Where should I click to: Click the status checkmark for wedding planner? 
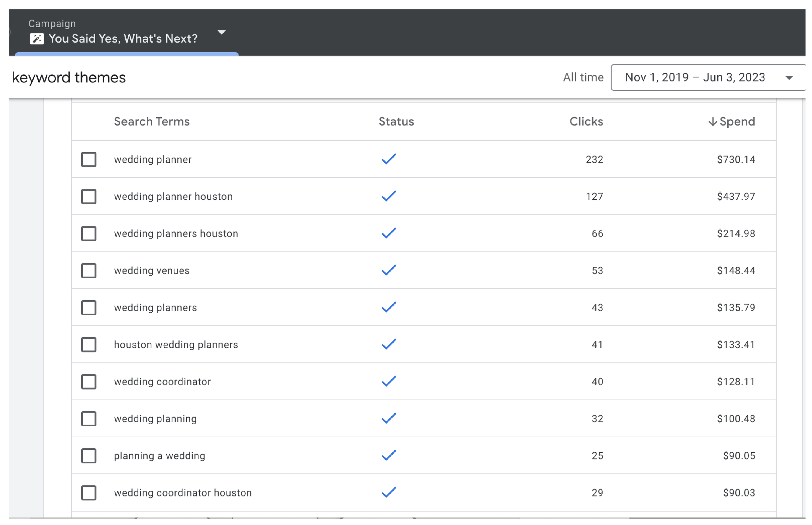point(389,159)
